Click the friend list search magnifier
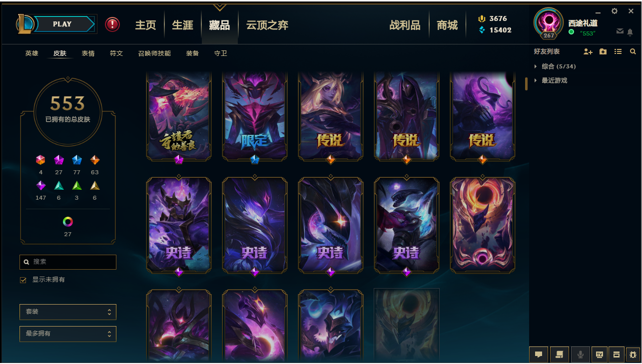This screenshot has height=364, width=642. click(633, 51)
